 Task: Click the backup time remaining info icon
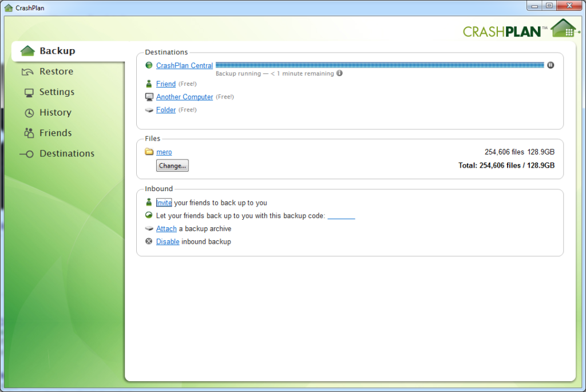pyautogui.click(x=339, y=73)
